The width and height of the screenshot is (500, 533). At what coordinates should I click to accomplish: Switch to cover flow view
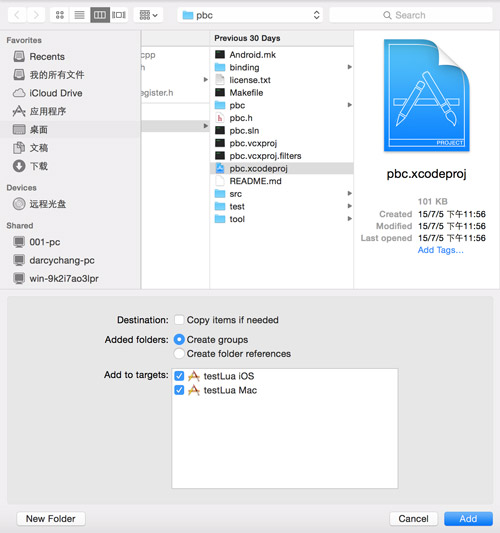point(119,15)
